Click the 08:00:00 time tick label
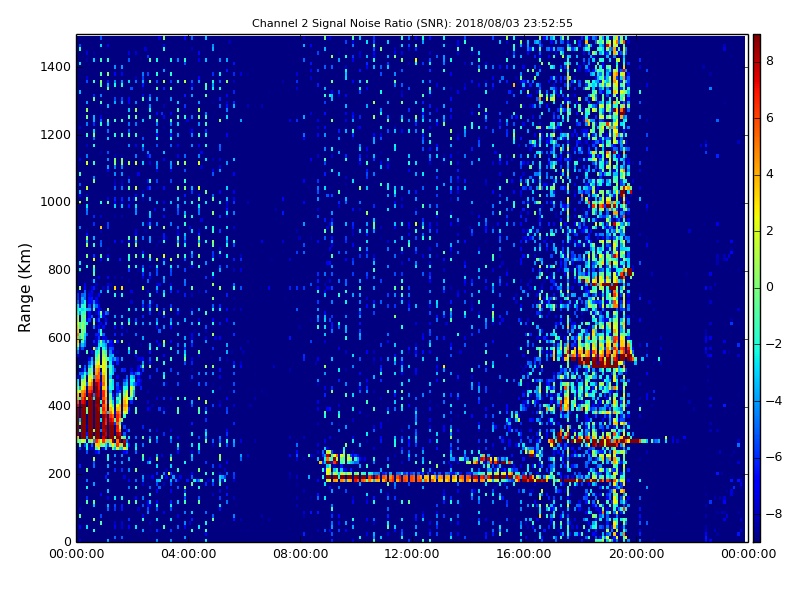The width and height of the screenshot is (800, 600). click(301, 554)
